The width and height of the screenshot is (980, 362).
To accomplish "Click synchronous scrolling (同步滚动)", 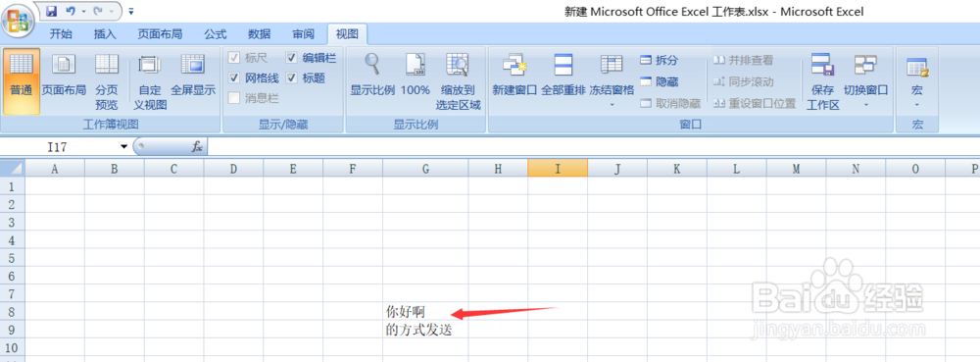I will (x=743, y=81).
